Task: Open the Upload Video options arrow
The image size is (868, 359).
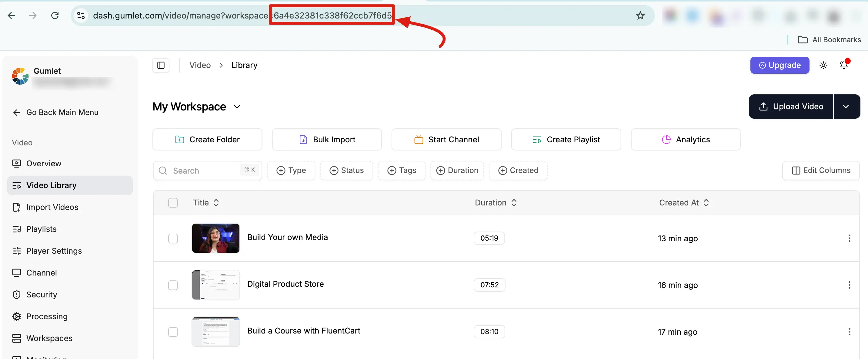Action: point(846,107)
